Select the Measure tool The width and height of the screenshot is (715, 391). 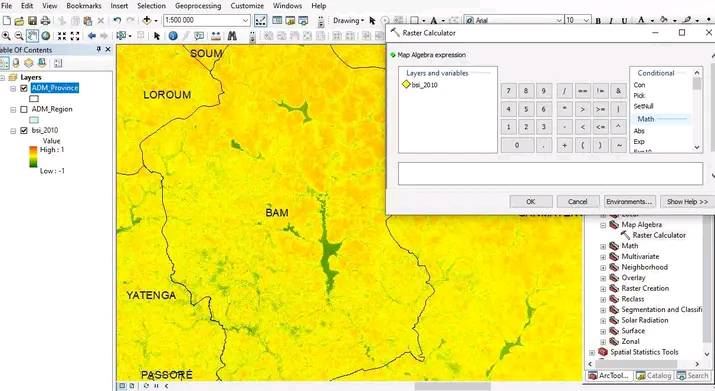216,36
